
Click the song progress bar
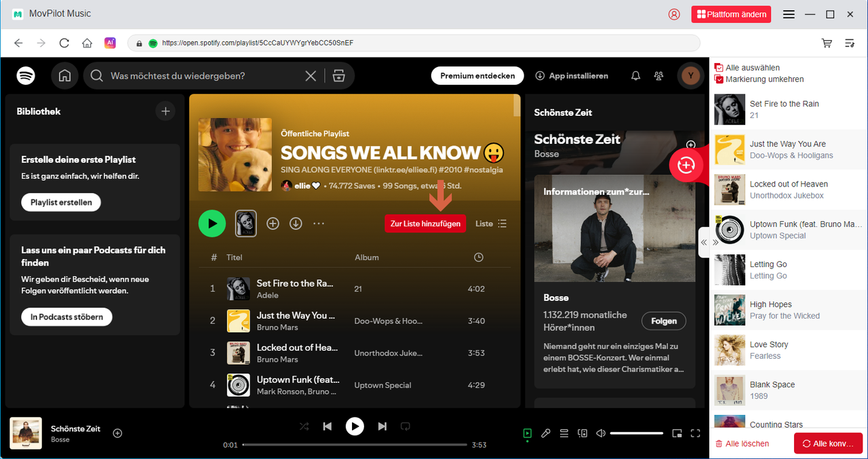[x=355, y=445]
